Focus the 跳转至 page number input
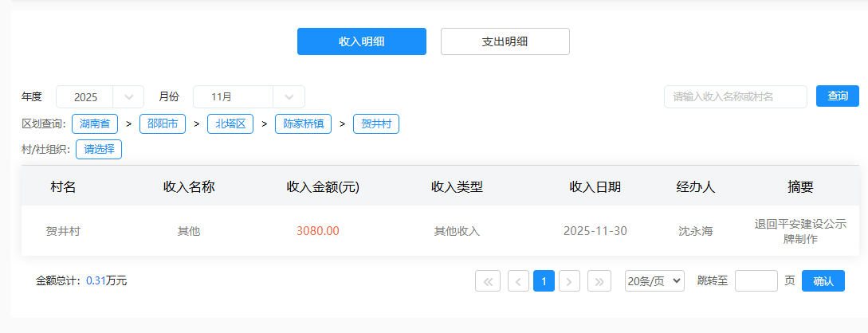868x333 pixels. coord(756,281)
